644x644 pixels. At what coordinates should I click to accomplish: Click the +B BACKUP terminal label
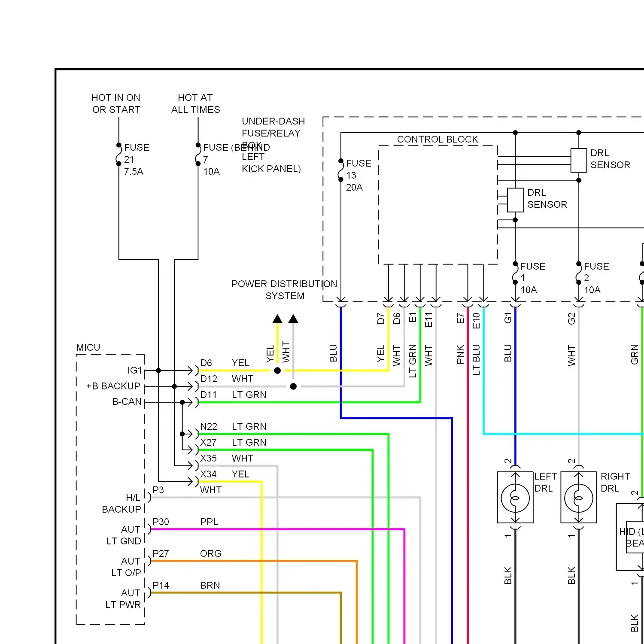pyautogui.click(x=113, y=386)
